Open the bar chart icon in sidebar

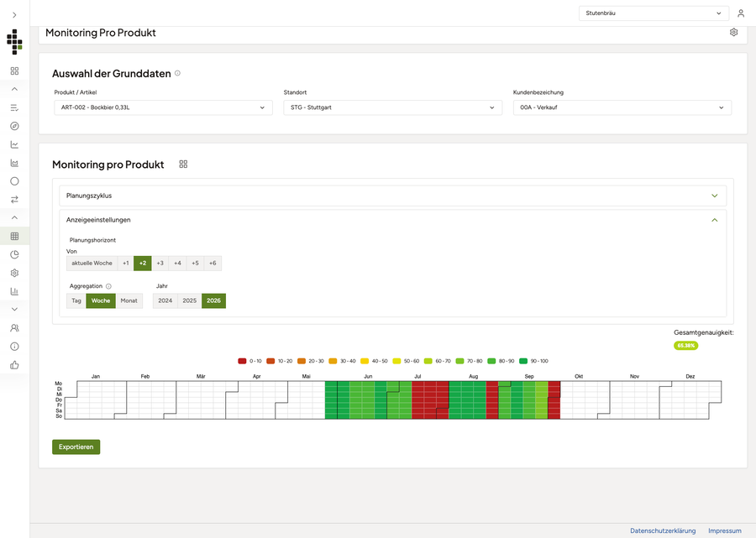pyautogui.click(x=14, y=291)
